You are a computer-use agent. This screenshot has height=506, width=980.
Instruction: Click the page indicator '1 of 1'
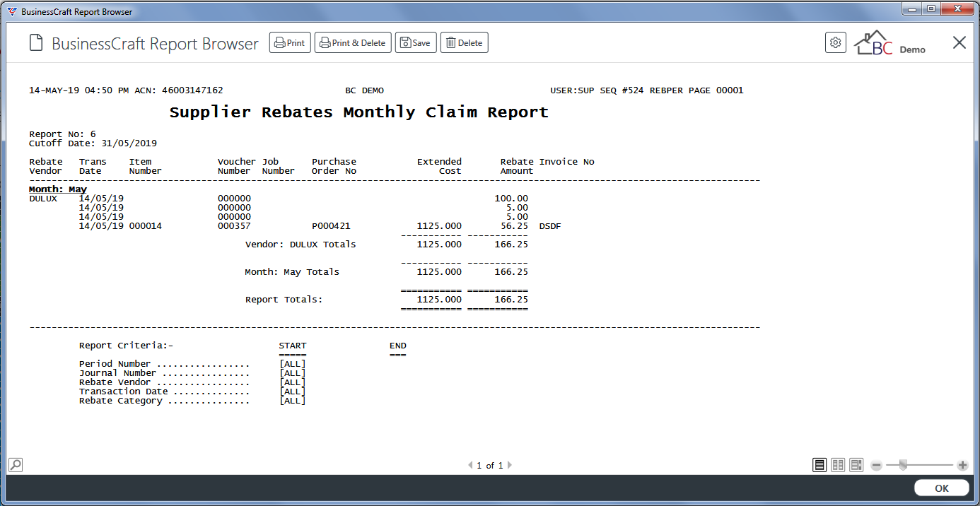490,465
